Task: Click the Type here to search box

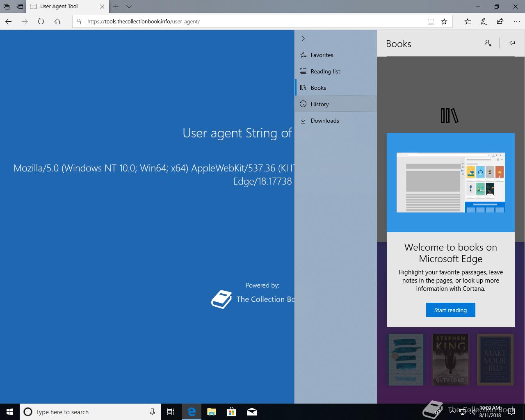Action: point(90,412)
